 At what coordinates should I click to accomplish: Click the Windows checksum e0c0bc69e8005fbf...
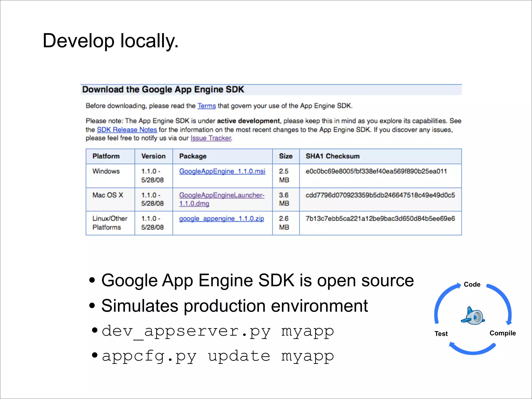pyautogui.click(x=376, y=171)
